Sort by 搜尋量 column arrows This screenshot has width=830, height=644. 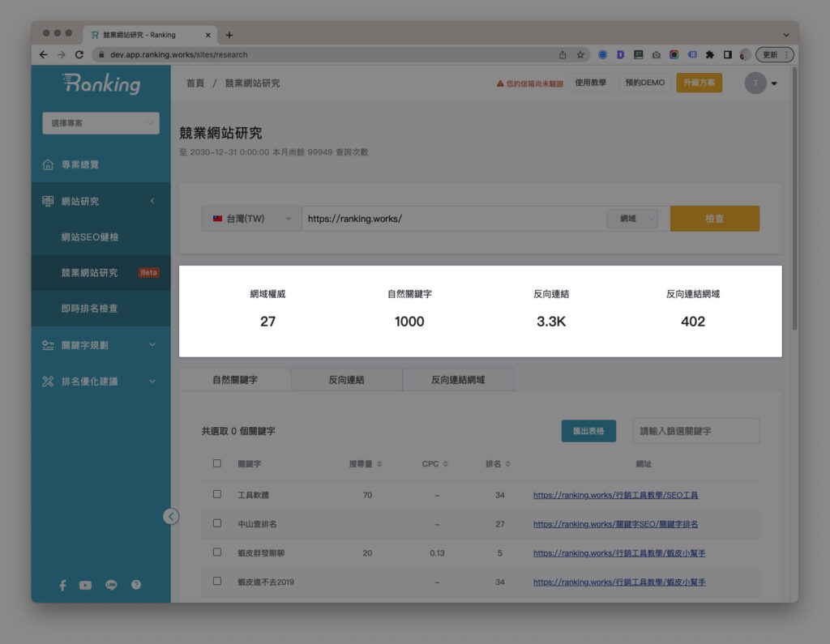379,464
